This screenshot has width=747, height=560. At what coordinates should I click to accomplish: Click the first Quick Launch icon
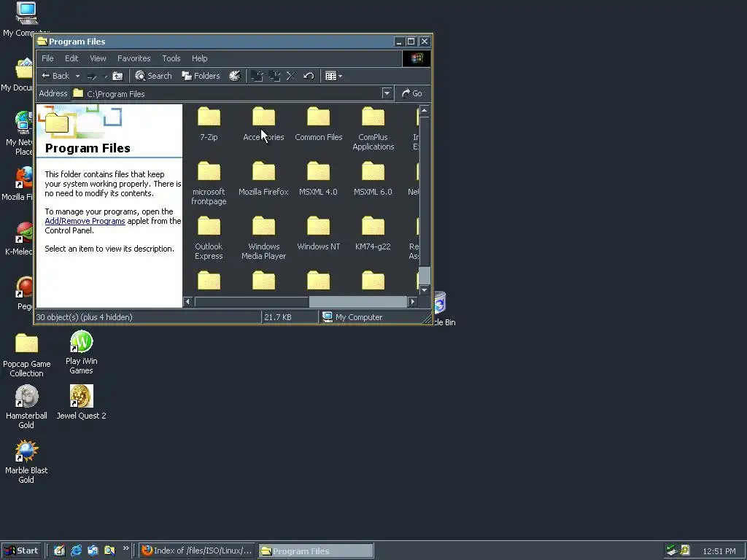[x=59, y=551]
